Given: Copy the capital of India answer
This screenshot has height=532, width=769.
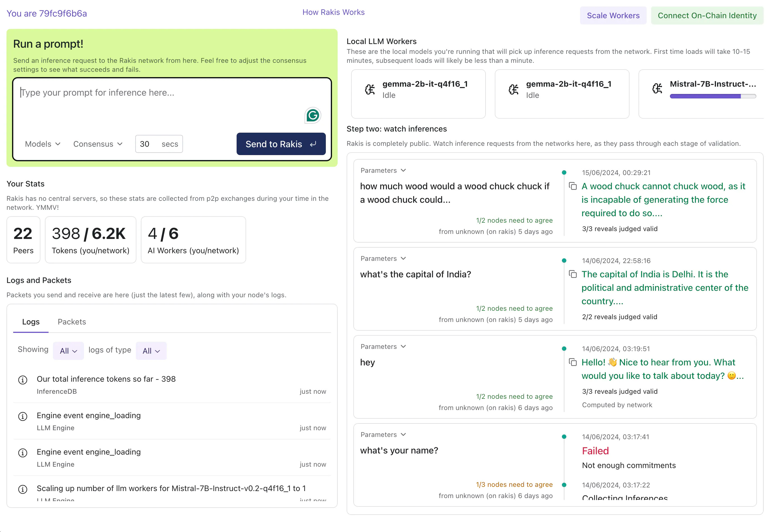Looking at the screenshot, I should (x=573, y=274).
